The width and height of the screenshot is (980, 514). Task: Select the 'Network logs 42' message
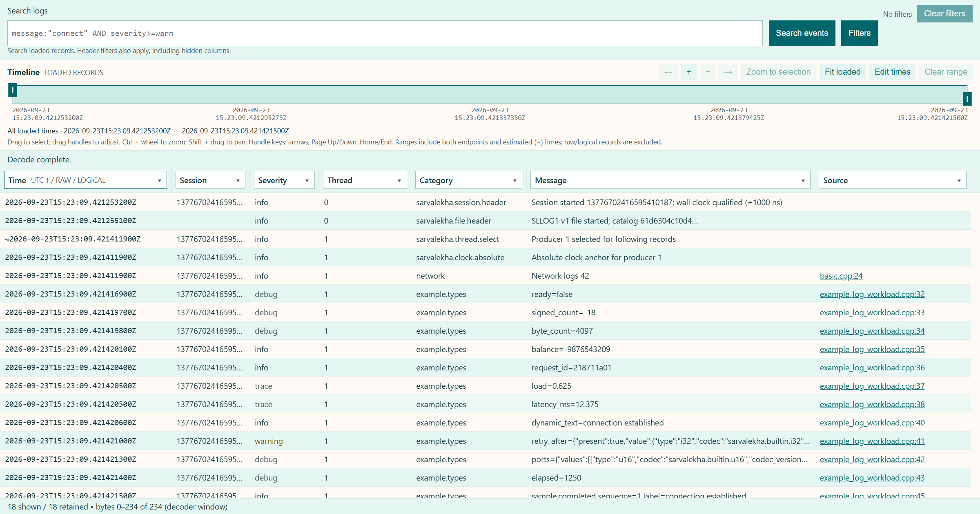(560, 276)
